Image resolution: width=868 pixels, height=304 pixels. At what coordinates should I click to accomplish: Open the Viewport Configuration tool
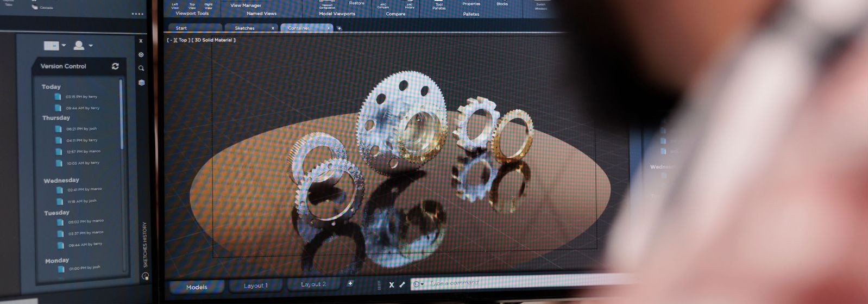tap(327, 5)
